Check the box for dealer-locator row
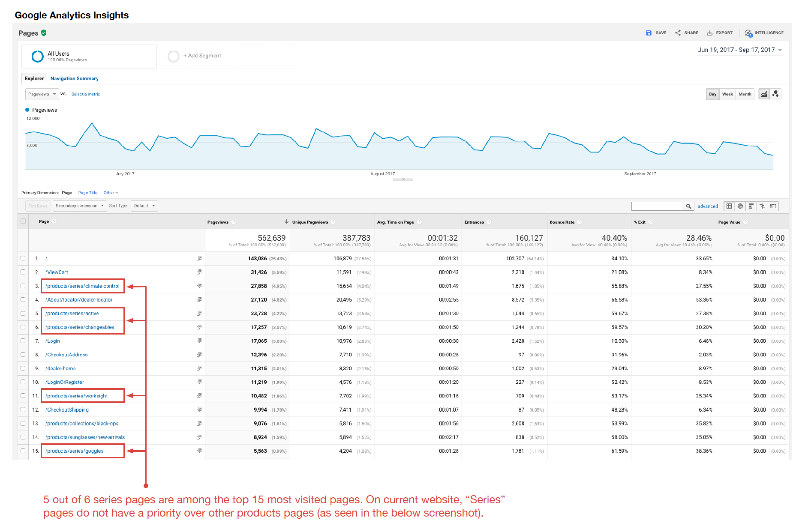 tap(23, 300)
